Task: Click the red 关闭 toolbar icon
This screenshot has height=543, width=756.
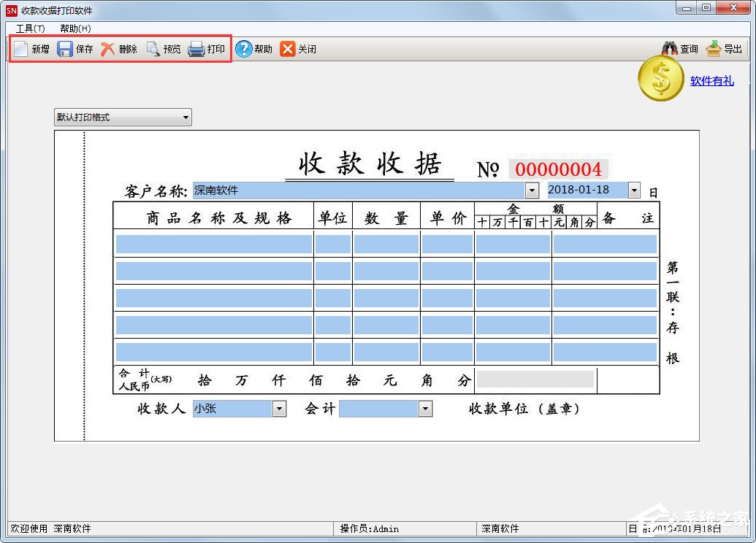Action: tap(288, 49)
